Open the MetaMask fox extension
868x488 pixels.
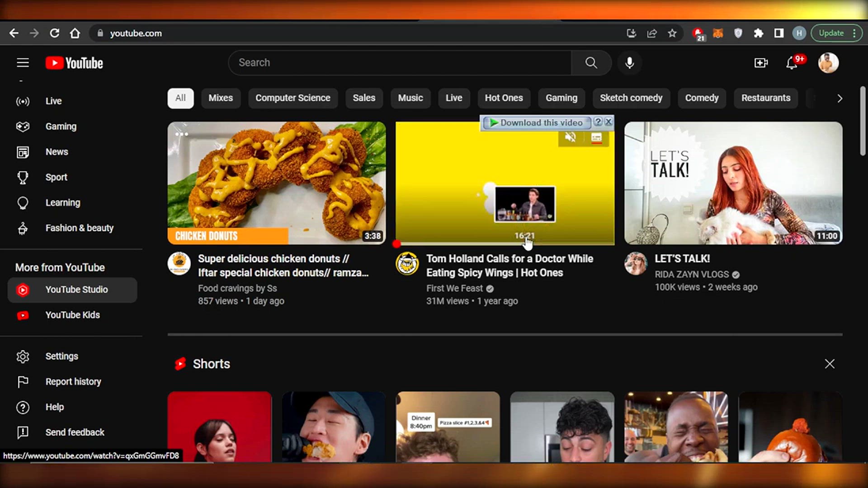[718, 33]
